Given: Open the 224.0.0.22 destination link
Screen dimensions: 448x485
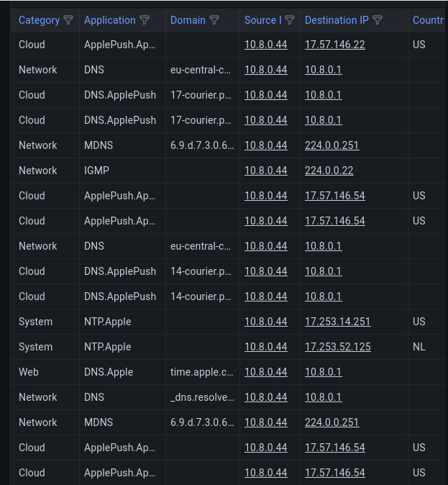Looking at the screenshot, I should [329, 171].
